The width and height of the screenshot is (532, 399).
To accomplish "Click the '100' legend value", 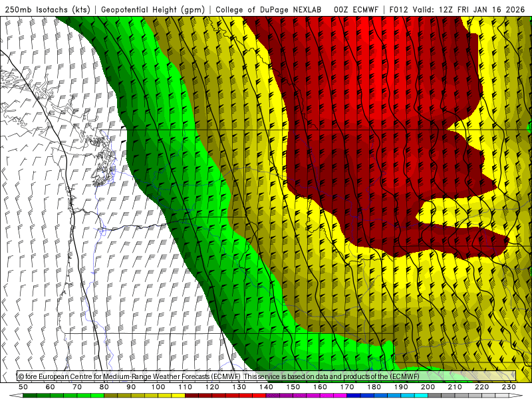I will pos(158,387).
